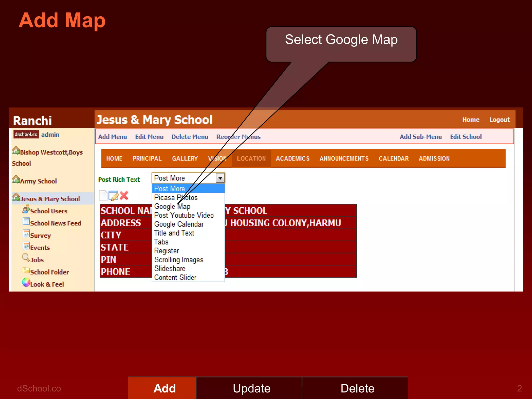Click the Look & Feel color wheel icon
532x399 pixels.
point(26,282)
